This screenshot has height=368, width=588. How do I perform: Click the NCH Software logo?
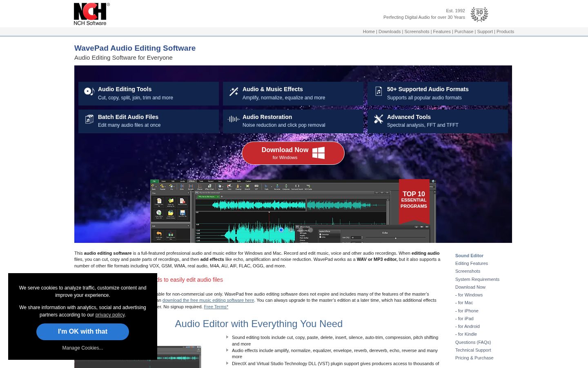click(91, 14)
